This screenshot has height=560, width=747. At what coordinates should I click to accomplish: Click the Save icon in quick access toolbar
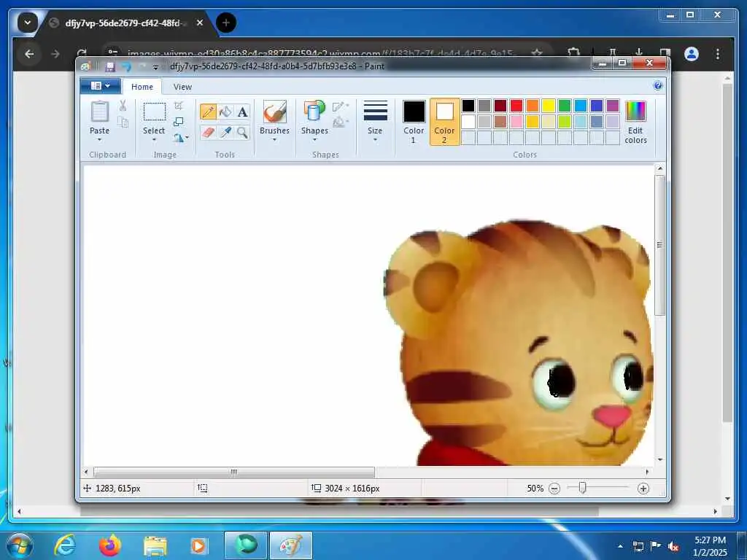point(110,66)
